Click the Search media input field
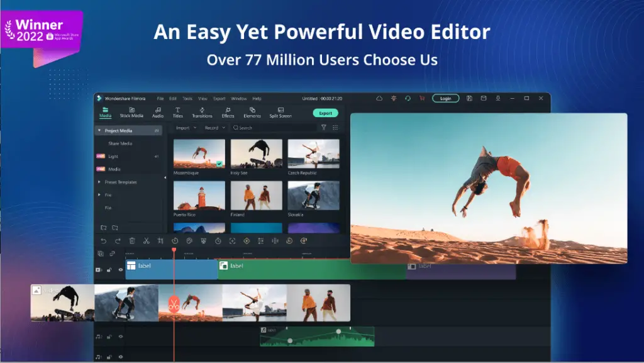 [x=273, y=128]
